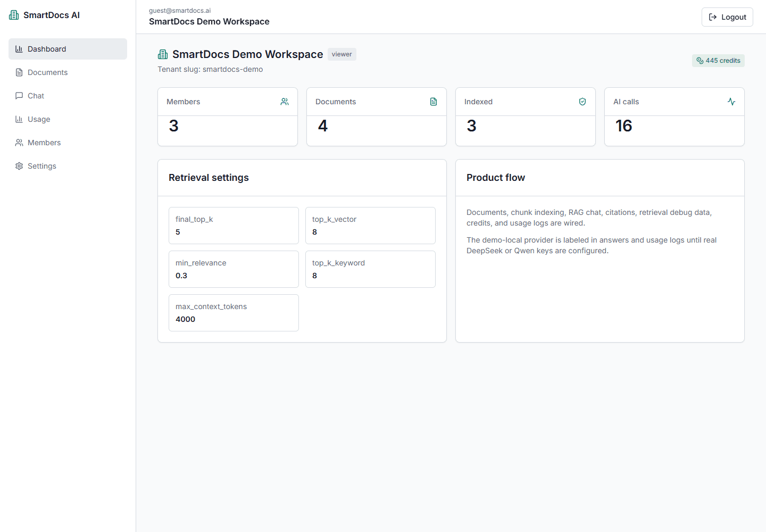The width and height of the screenshot is (766, 532).
Task: Click the min_relevance setting label
Action: point(201,263)
